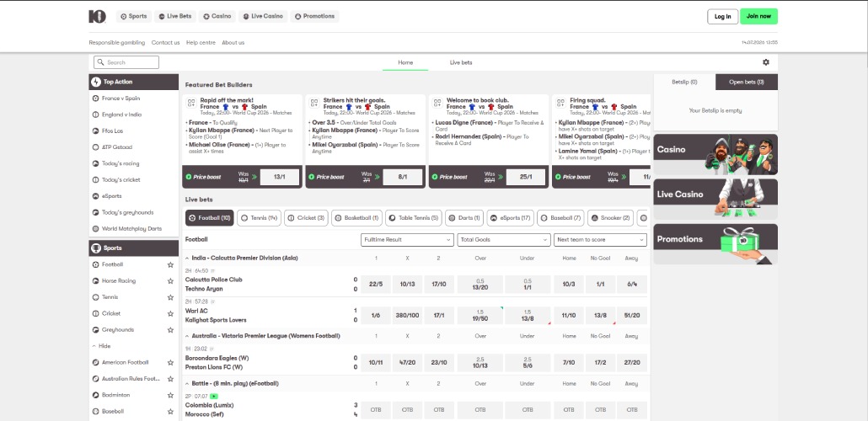Click the England v India icon

pos(96,115)
